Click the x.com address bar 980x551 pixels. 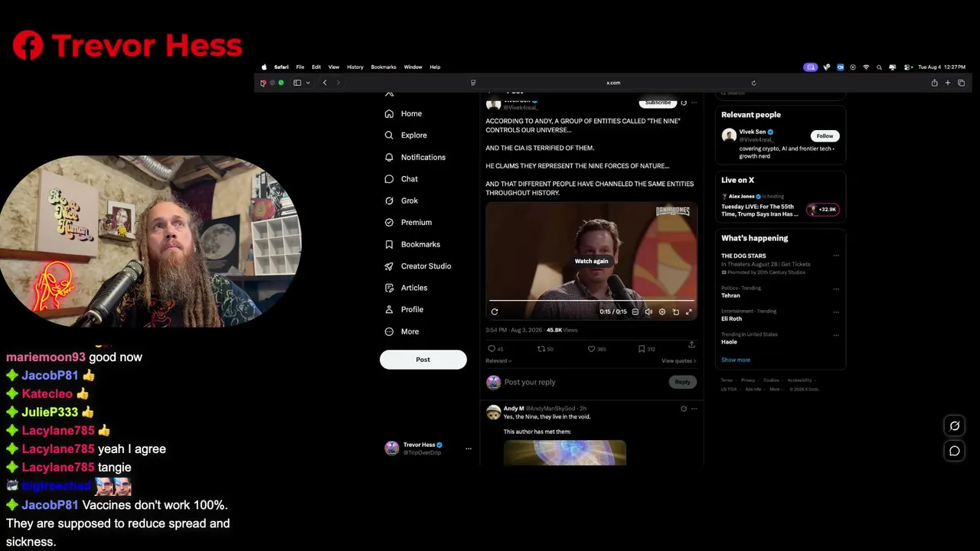[x=613, y=83]
